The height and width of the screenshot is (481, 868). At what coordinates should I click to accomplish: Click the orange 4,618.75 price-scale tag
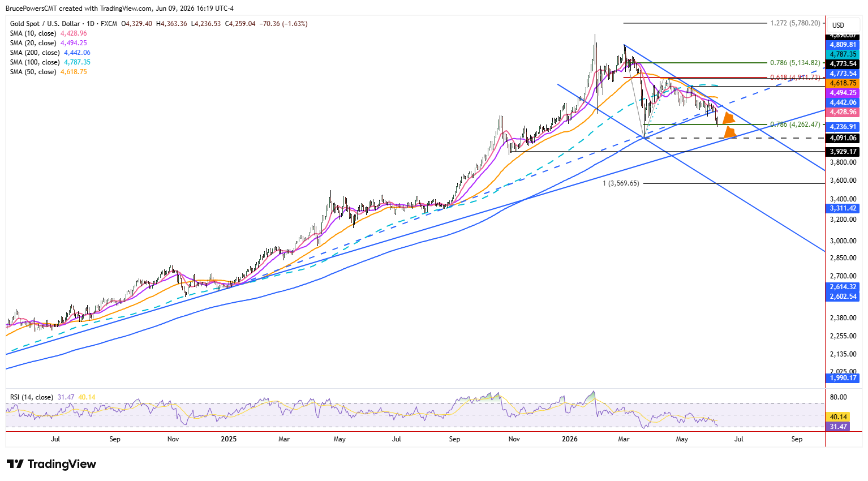(843, 83)
